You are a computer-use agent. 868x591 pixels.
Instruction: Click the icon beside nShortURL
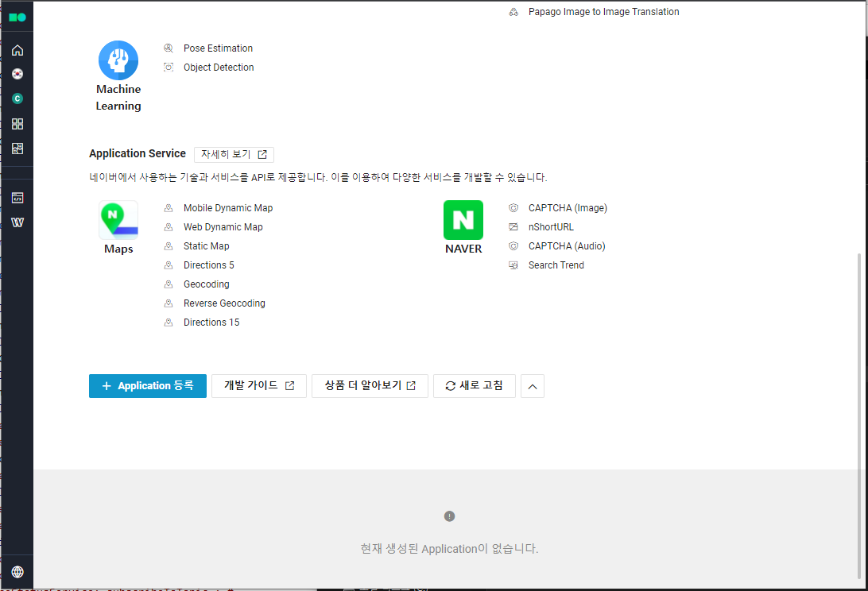[x=513, y=227]
